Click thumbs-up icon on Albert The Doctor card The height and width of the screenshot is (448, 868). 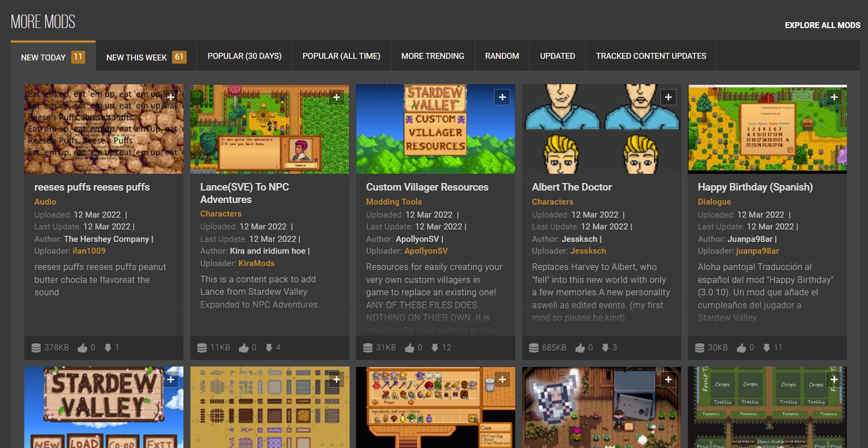[x=580, y=348]
